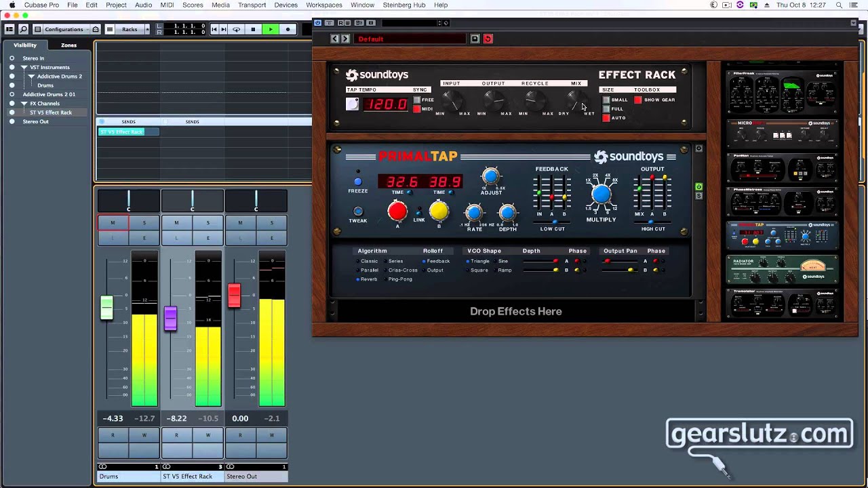Toggle the SHOW GEAR button
This screenshot has height=488, width=868.
(x=638, y=100)
